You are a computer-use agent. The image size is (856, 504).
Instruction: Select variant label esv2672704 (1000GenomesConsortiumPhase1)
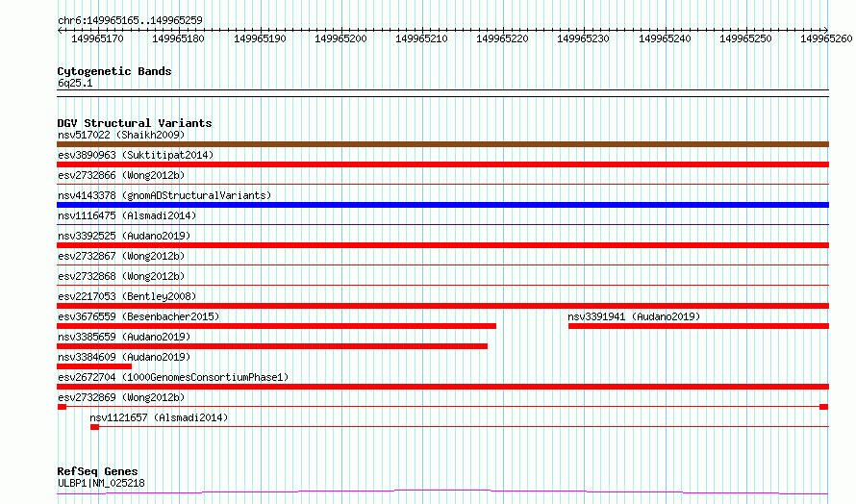(173, 377)
